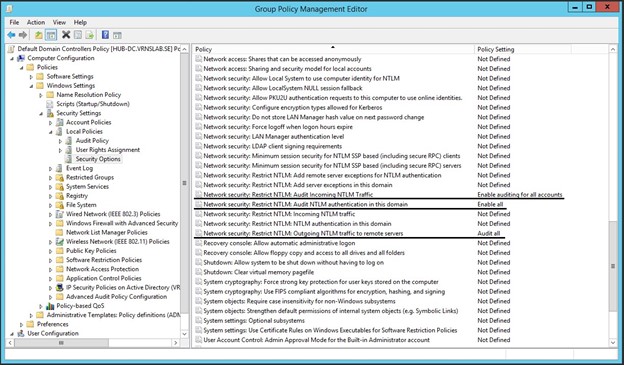Select Restrict NTLM: Outgoing NTLM traffic to remote servers
This screenshot has width=624, height=365.
pos(303,233)
